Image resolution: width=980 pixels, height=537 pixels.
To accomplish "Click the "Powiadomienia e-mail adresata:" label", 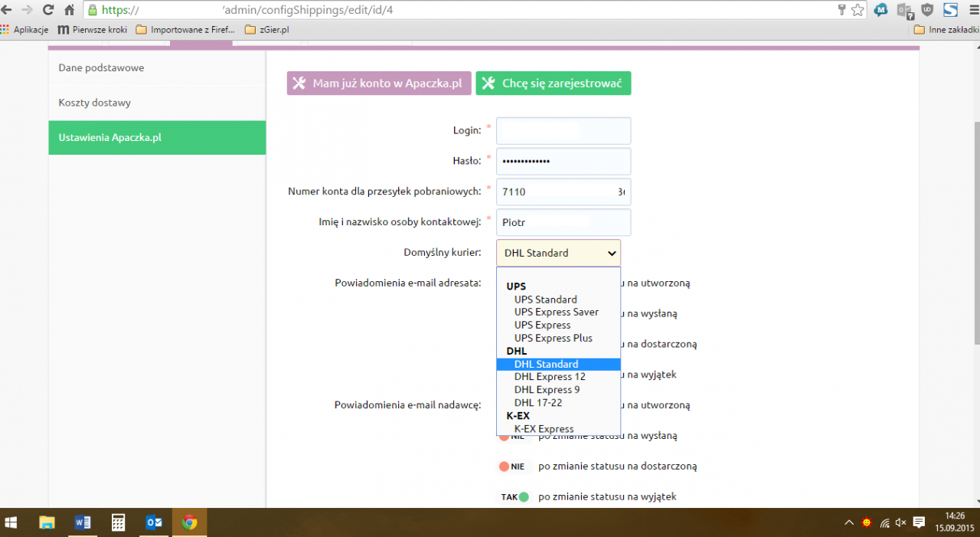I will pos(407,283).
